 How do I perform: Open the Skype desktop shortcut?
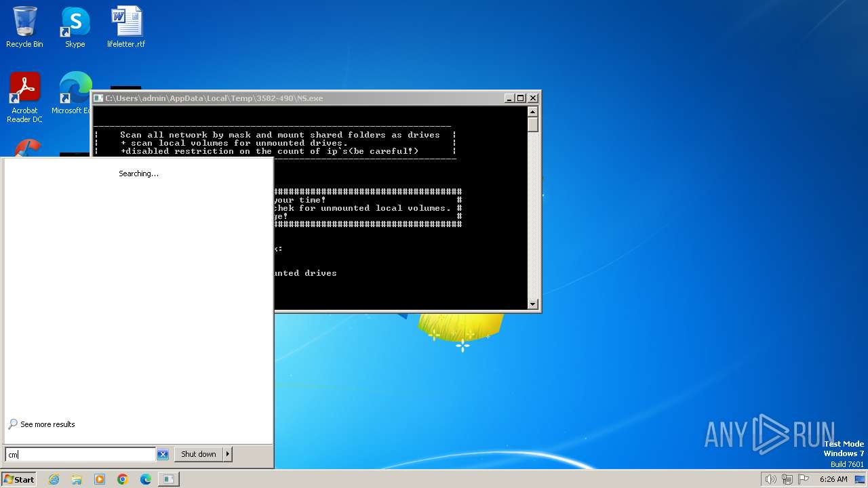coord(75,28)
